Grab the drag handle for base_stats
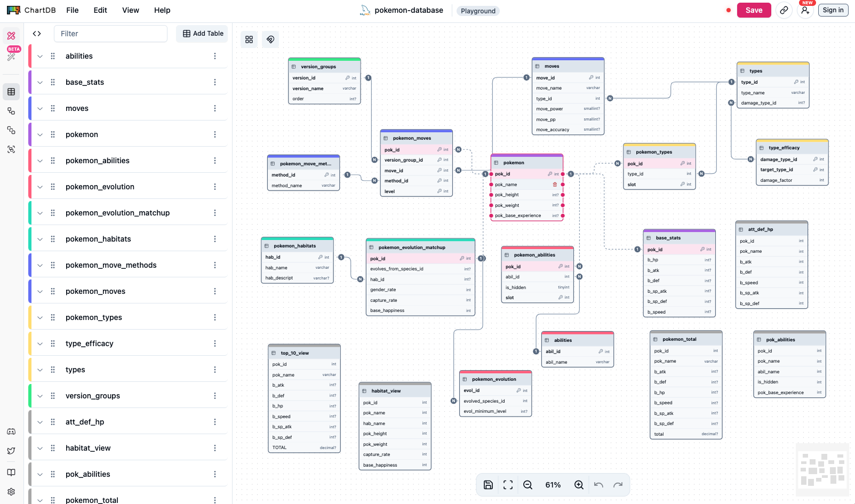The height and width of the screenshot is (504, 855). pos(53,82)
